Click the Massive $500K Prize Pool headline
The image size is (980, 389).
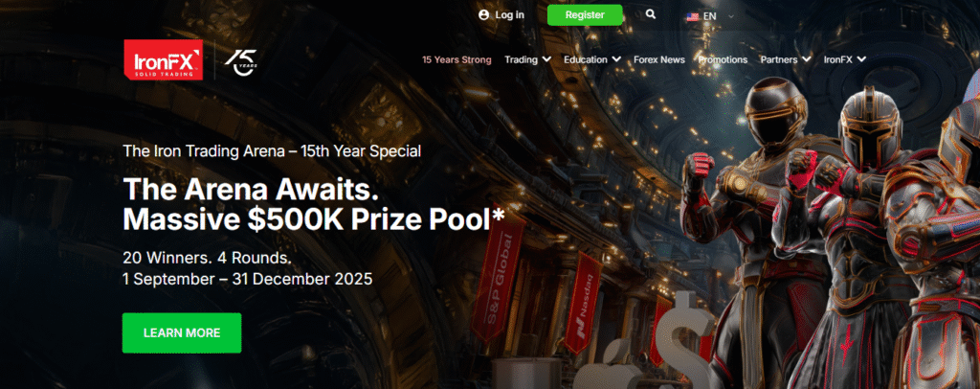[314, 219]
